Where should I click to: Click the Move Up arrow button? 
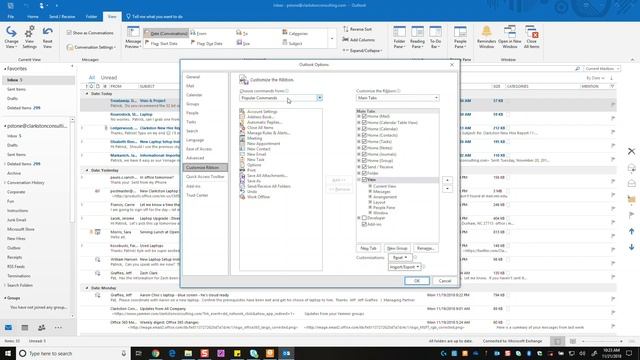tap(447, 180)
